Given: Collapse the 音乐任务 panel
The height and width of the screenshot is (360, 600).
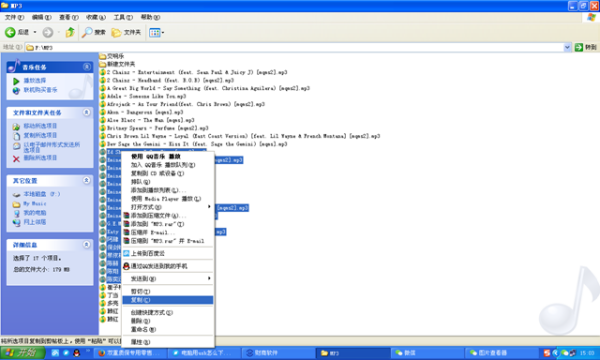Looking at the screenshot, I should tap(87, 67).
